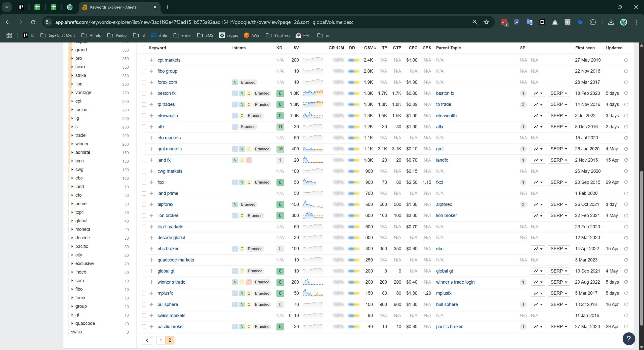Viewport: 644px width, 350px height.
Task: Open browser zoom magnifier icon
Action: click(x=475, y=22)
